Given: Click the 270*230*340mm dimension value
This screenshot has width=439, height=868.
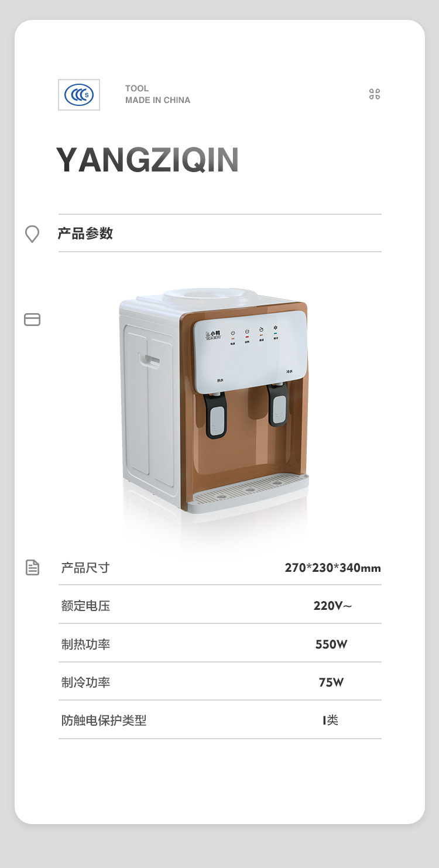Looking at the screenshot, I should coord(332,568).
